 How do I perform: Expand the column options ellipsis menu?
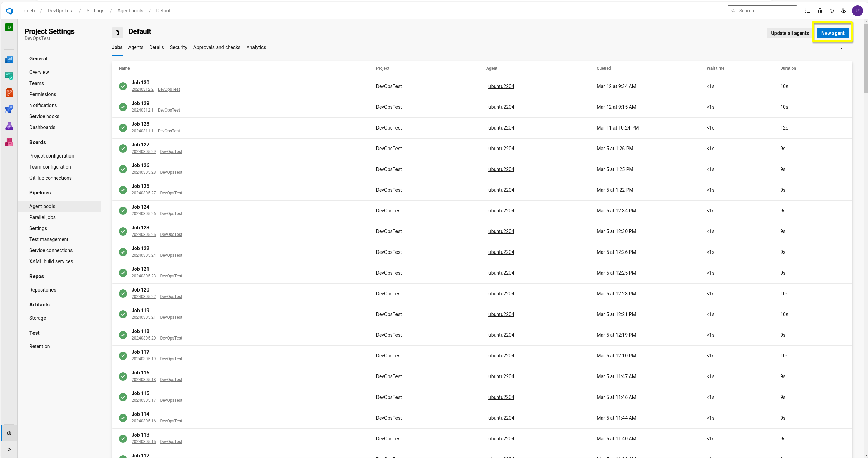(842, 48)
